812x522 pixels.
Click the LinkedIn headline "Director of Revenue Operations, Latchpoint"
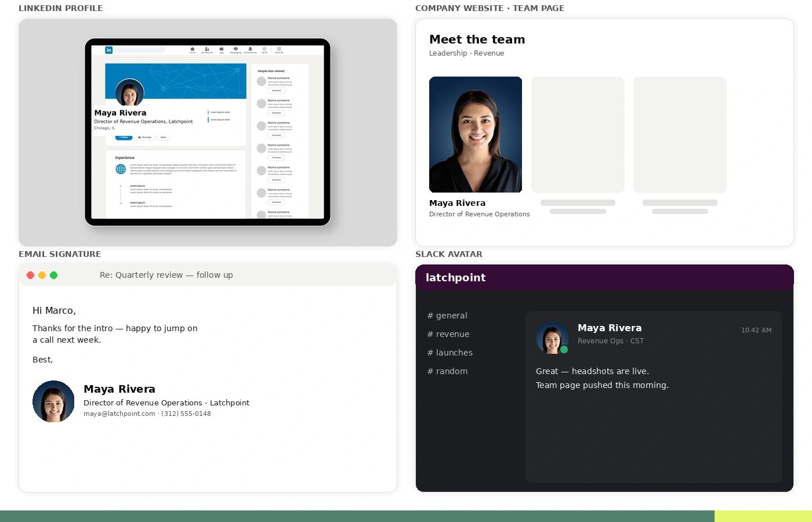coord(143,122)
